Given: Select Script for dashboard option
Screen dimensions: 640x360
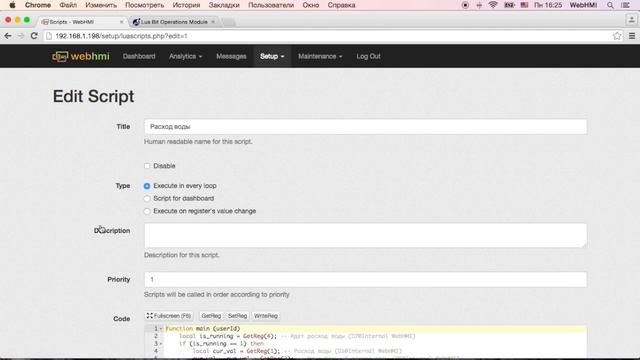Looking at the screenshot, I should point(147,199).
